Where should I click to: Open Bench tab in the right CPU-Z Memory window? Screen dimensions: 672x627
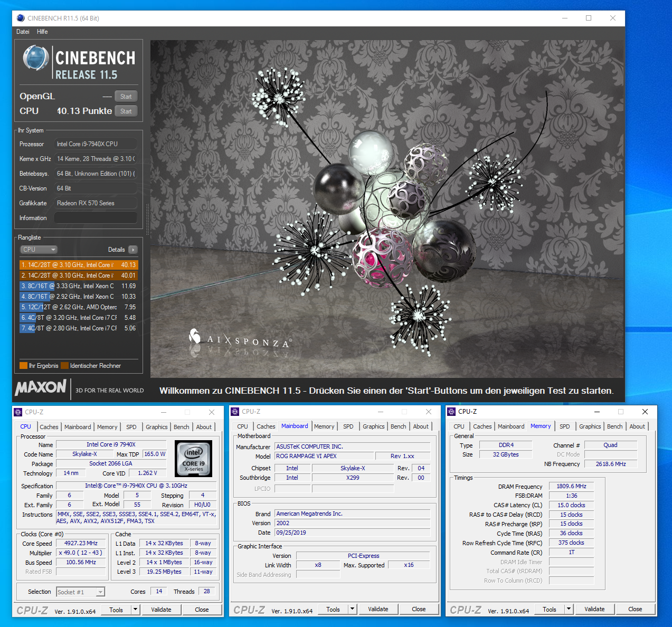(615, 426)
